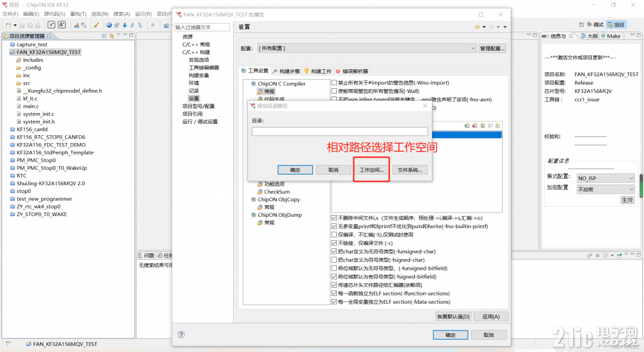Viewport: 644px width, 352px height.
Task: Click the 恢复默认值(D) button
Action: tap(453, 317)
